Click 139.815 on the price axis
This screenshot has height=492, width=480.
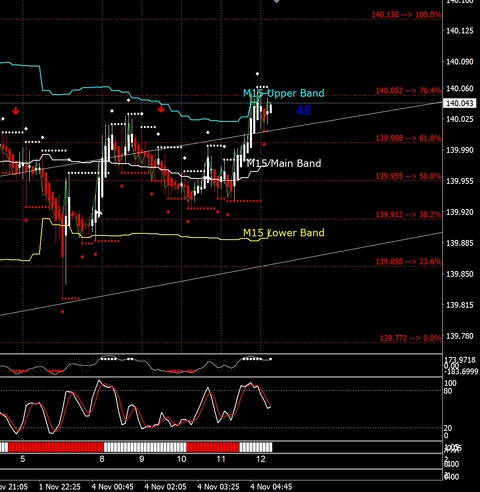pyautogui.click(x=460, y=305)
